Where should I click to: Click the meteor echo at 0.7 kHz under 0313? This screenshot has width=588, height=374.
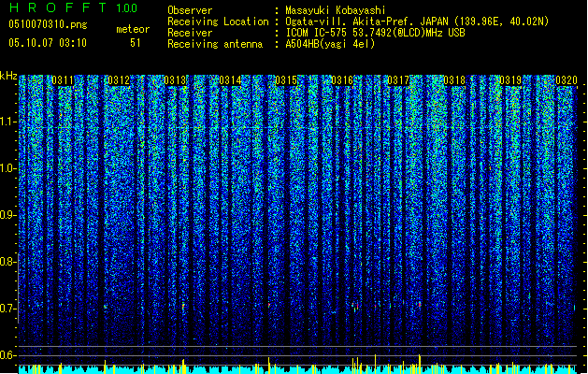(183, 307)
